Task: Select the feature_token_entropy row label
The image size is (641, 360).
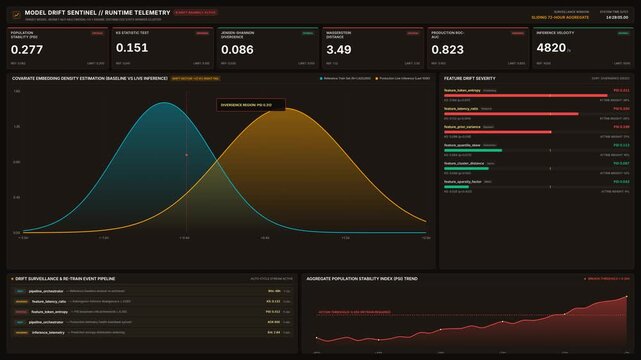Action: pyautogui.click(x=462, y=90)
